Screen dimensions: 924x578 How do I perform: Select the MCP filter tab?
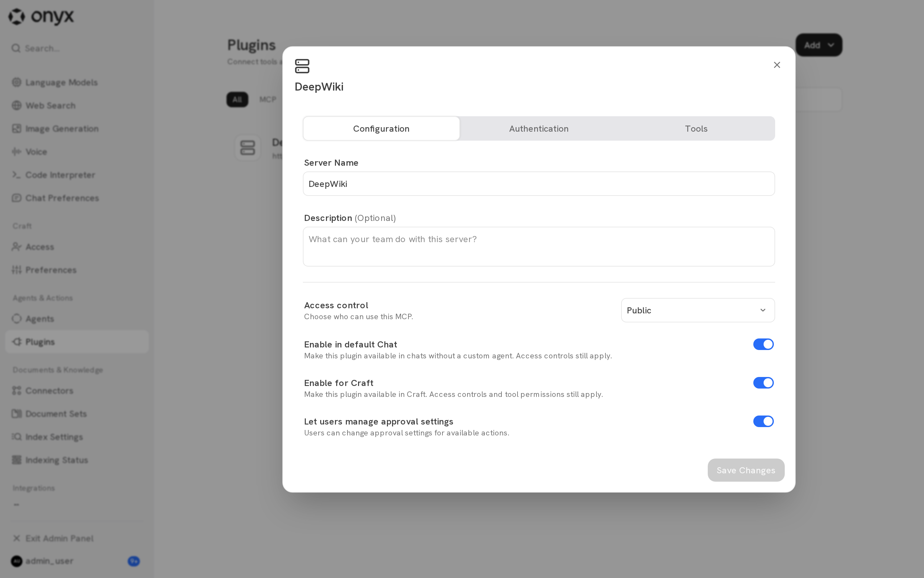(268, 100)
